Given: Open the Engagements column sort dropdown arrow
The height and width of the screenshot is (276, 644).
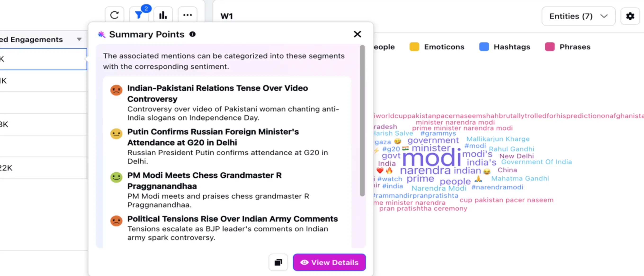Looking at the screenshot, I should click(x=79, y=39).
